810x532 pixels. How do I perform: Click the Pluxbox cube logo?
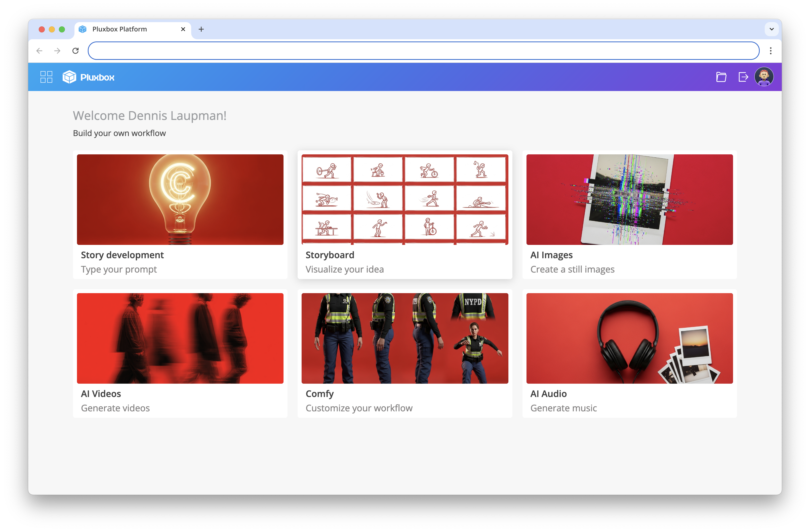click(x=70, y=76)
